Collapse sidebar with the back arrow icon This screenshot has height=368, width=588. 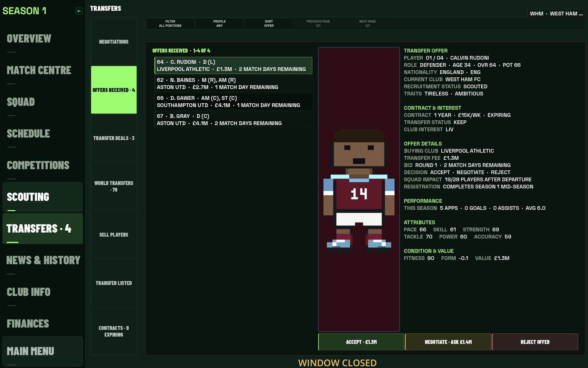(x=79, y=11)
